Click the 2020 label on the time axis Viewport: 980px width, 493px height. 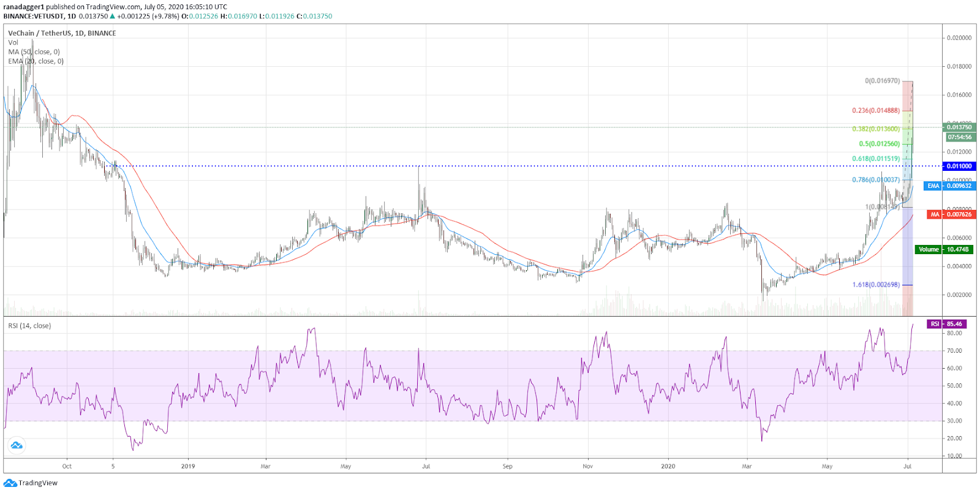point(668,466)
